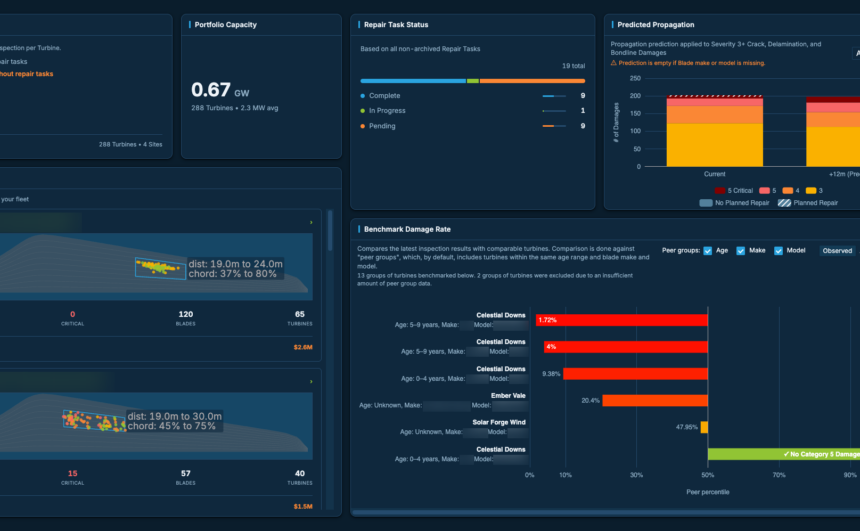Click the Benchmark Damage Rate panel title
This screenshot has height=531, width=860.
tap(407, 229)
